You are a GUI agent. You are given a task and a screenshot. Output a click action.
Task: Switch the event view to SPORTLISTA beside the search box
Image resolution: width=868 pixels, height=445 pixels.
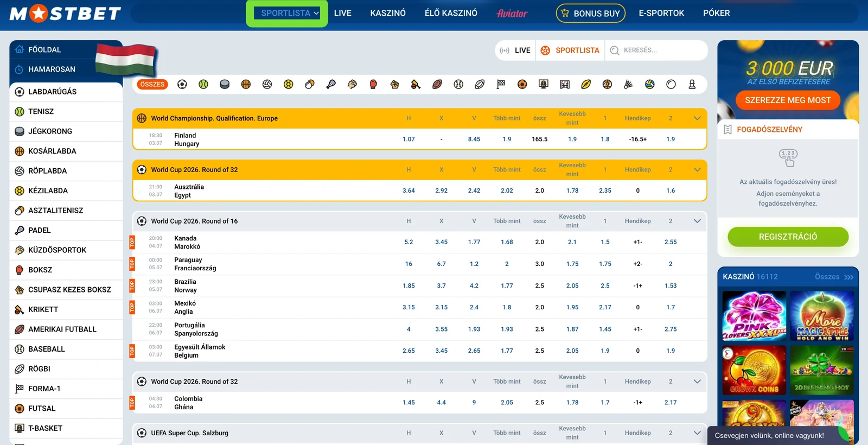pos(570,50)
